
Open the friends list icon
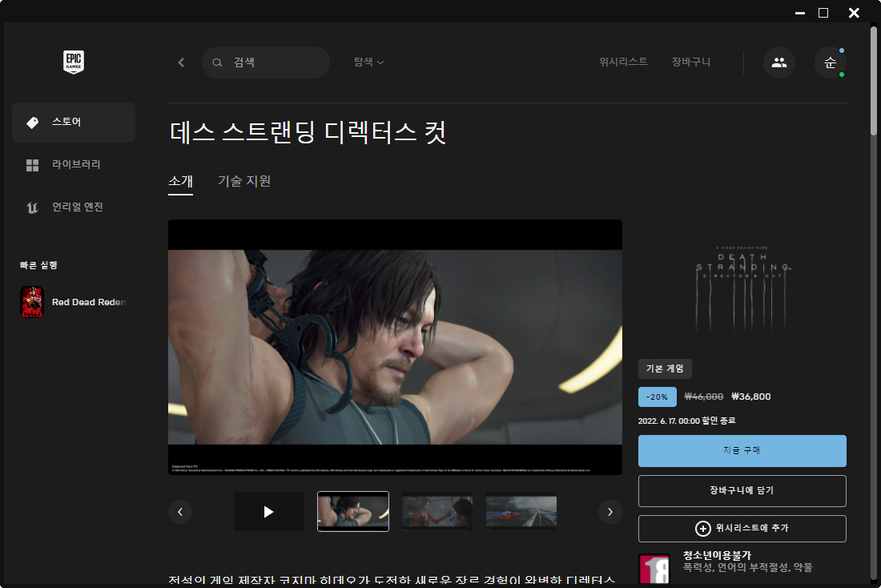click(778, 62)
